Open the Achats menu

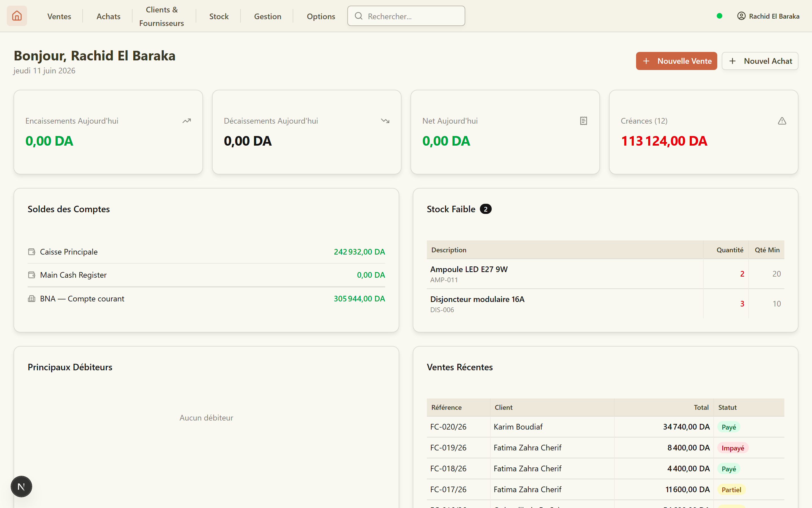[x=108, y=16]
